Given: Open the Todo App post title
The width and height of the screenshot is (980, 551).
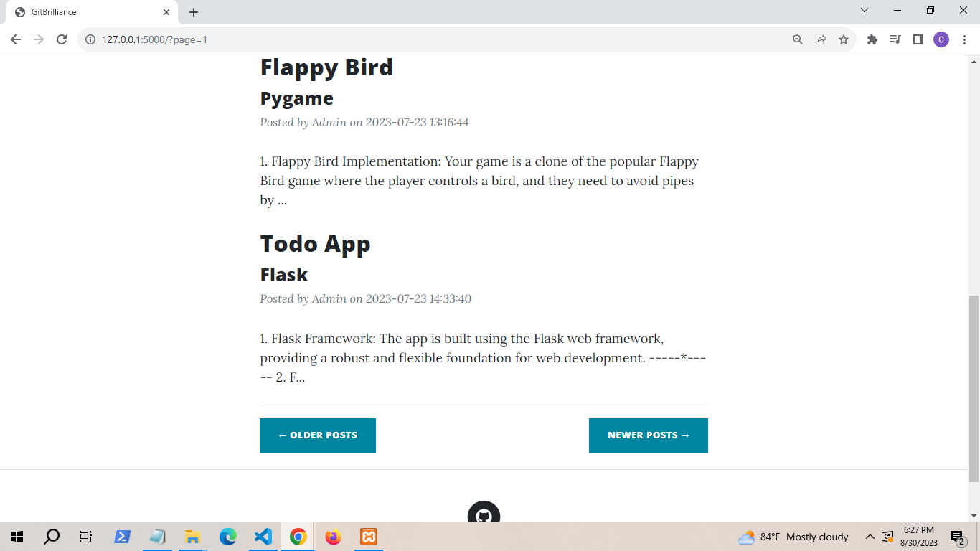Looking at the screenshot, I should pos(315,244).
